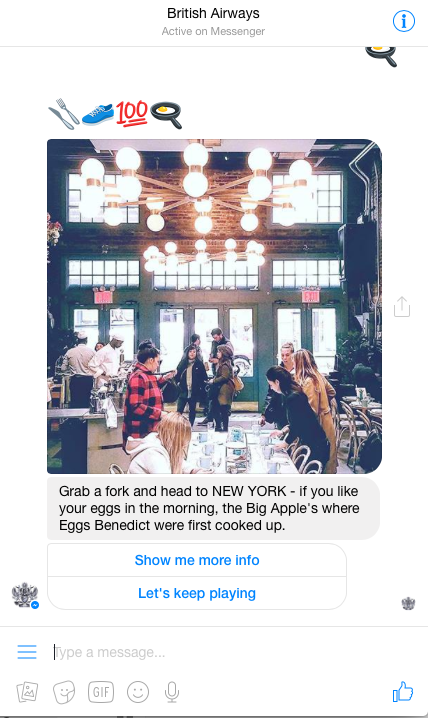Open the conversation info icon

coord(404,21)
